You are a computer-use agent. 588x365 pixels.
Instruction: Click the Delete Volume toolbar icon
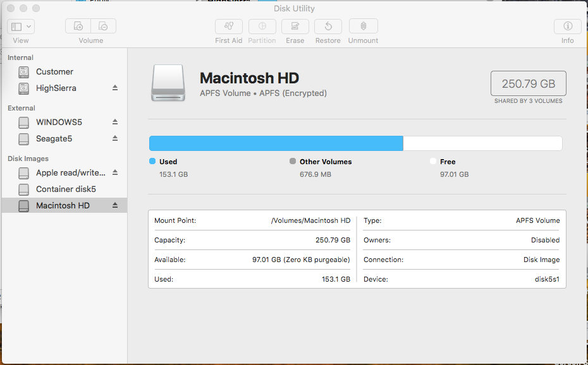click(103, 26)
